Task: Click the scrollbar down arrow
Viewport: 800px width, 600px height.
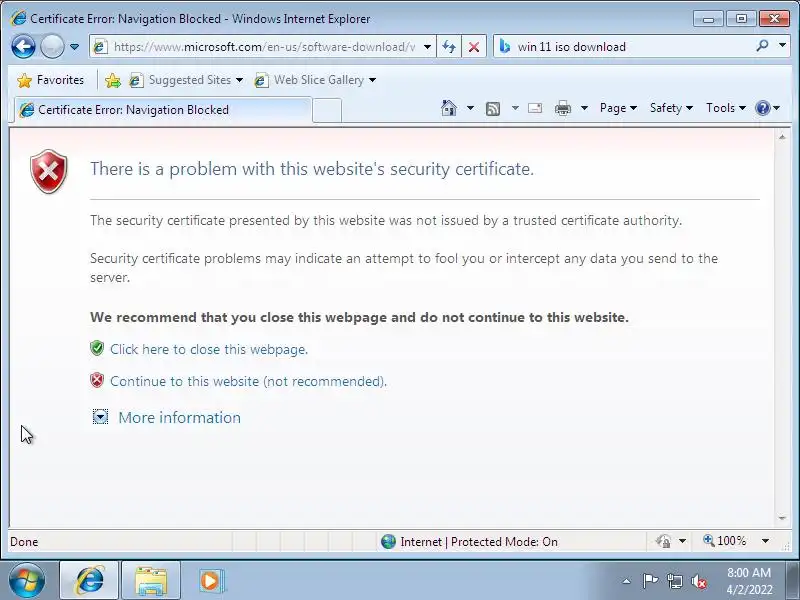Action: click(x=782, y=518)
